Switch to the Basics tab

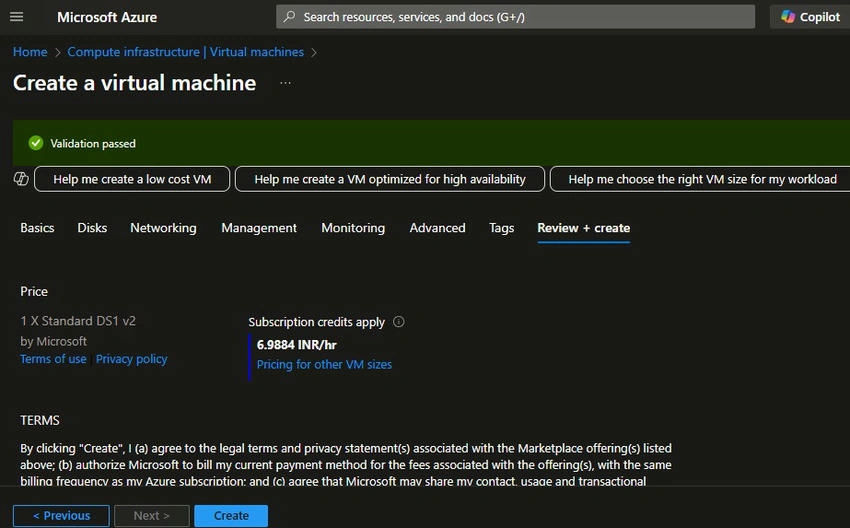click(37, 228)
